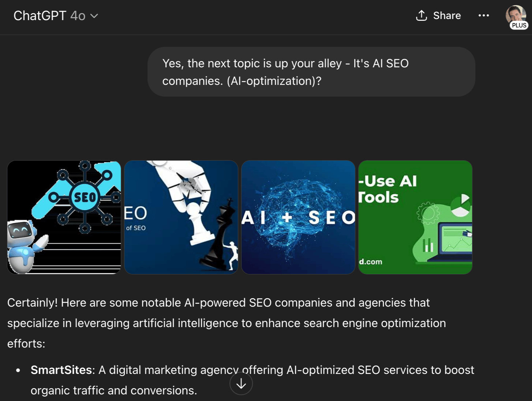Image resolution: width=532 pixels, height=401 pixels.
Task: Open the three-dot more options menu
Action: 484,15
